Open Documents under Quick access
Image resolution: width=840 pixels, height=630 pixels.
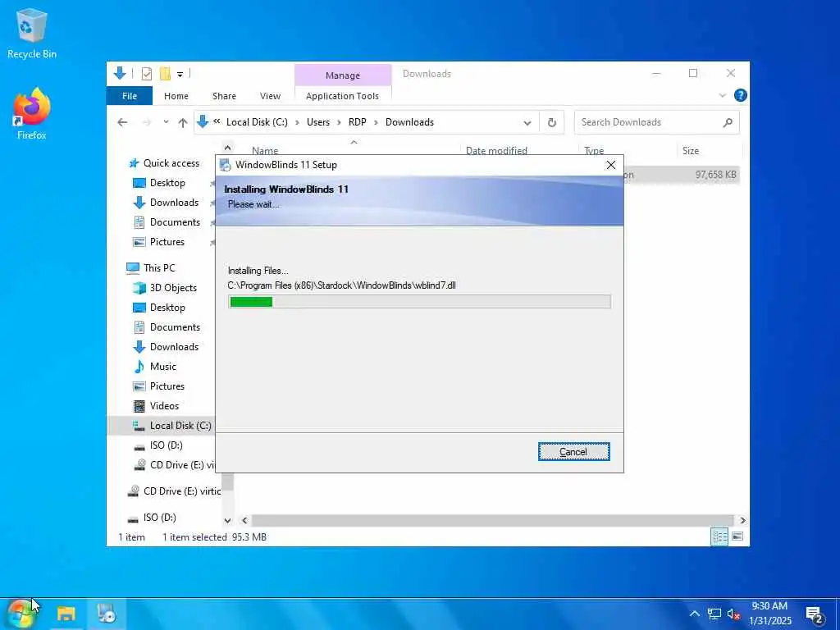tap(167, 221)
